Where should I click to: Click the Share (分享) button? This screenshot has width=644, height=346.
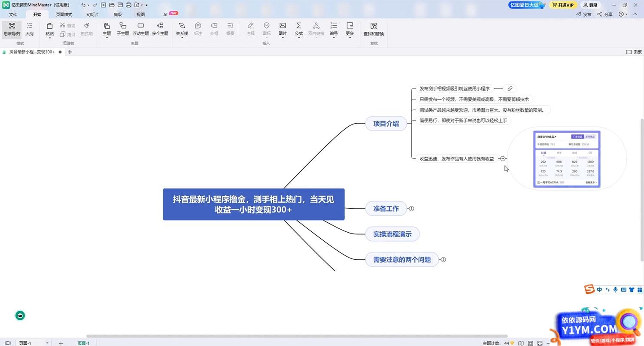click(x=605, y=14)
